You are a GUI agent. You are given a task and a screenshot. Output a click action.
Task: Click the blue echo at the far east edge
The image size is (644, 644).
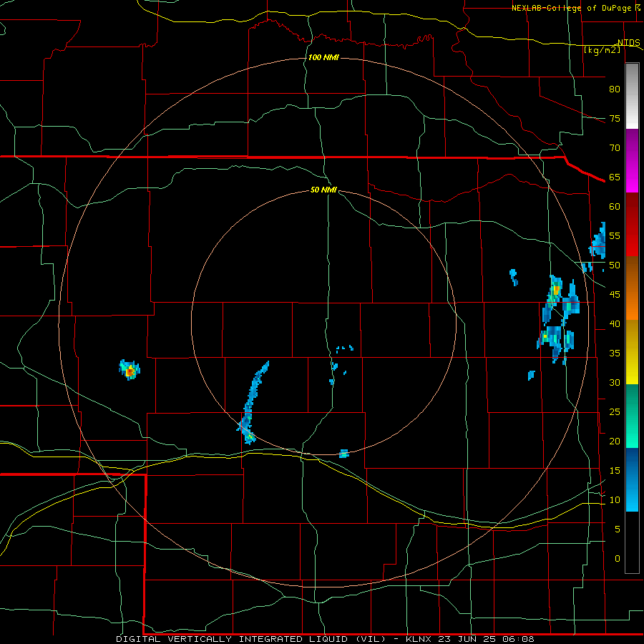(598, 242)
